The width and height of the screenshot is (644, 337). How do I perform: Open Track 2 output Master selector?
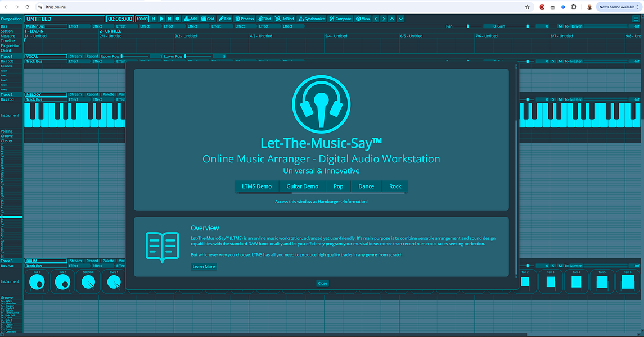coord(576,99)
